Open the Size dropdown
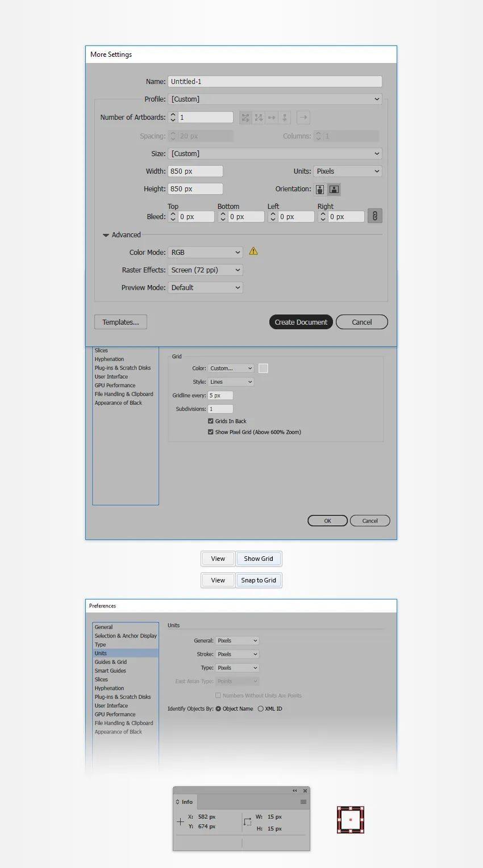This screenshot has height=868, width=483. pos(275,154)
